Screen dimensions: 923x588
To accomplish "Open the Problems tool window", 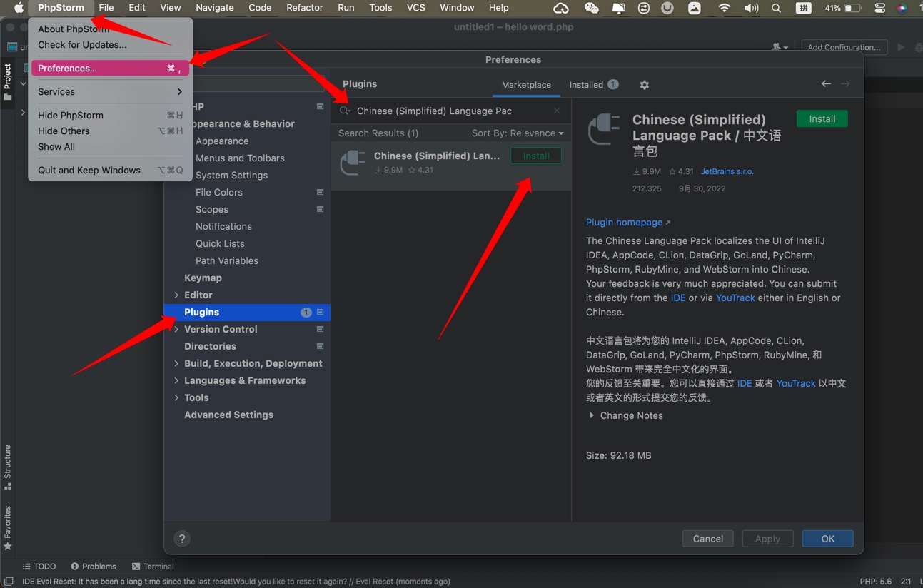I will click(94, 567).
